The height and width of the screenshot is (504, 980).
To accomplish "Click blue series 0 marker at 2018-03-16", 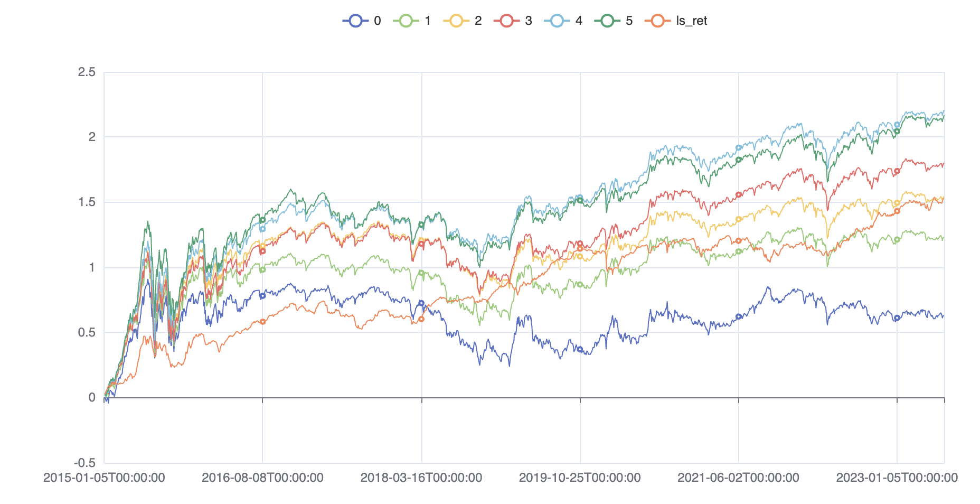I will pos(421,303).
